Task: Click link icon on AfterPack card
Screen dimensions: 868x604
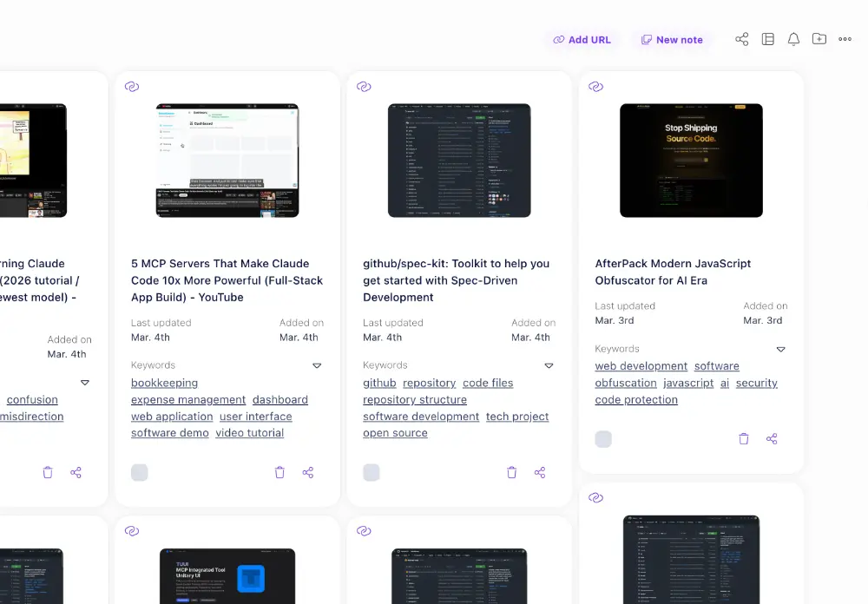Action: pyautogui.click(x=595, y=87)
